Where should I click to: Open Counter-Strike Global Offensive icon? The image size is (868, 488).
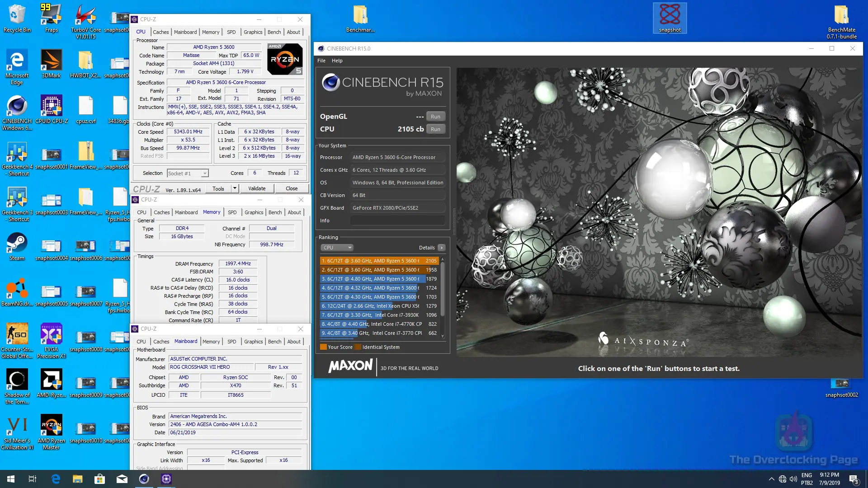coord(17,341)
